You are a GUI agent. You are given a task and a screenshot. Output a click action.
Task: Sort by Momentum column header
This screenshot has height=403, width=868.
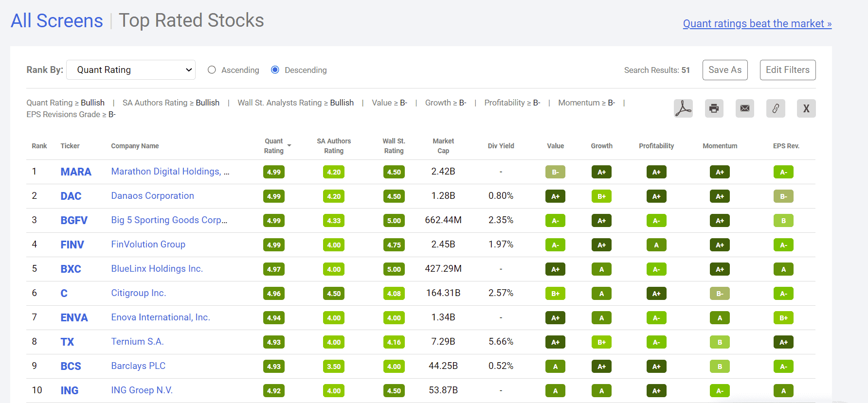pyautogui.click(x=720, y=146)
